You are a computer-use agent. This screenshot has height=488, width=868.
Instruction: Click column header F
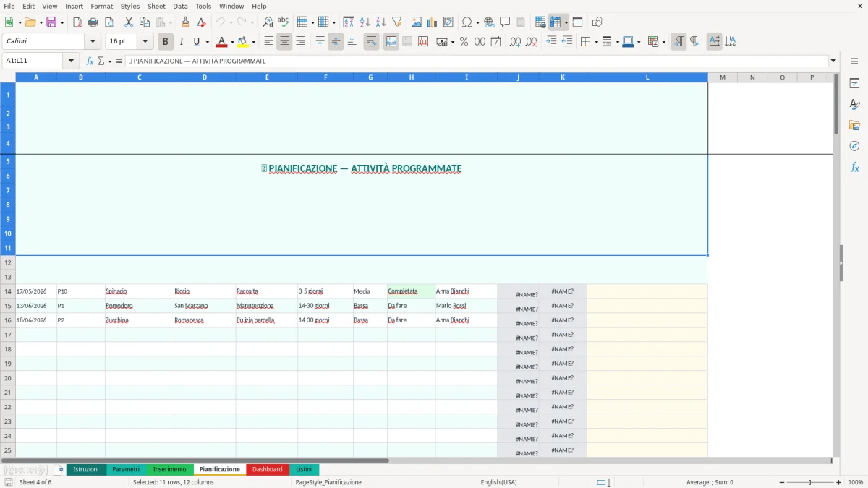325,77
